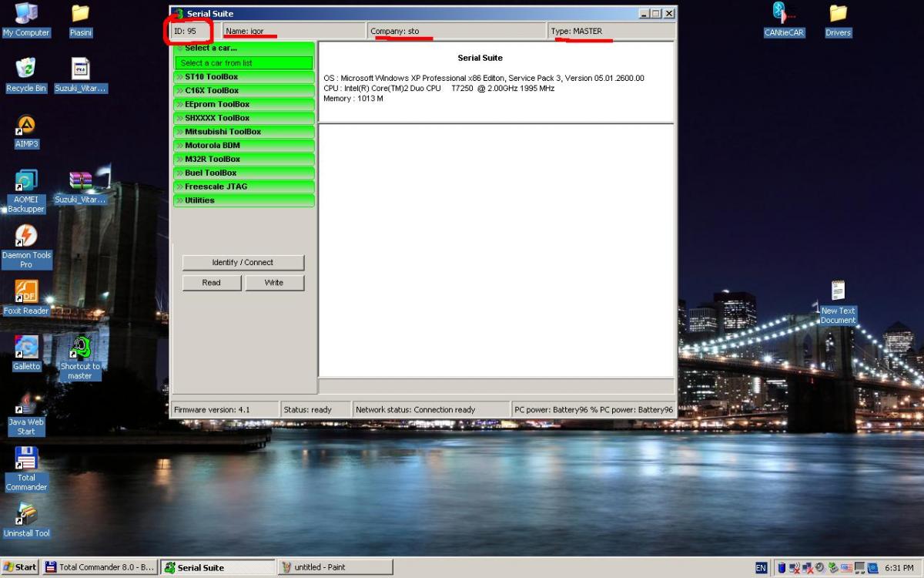924x578 pixels.
Task: Open the CANtieCAR desktop shortcut
Action: point(783,14)
